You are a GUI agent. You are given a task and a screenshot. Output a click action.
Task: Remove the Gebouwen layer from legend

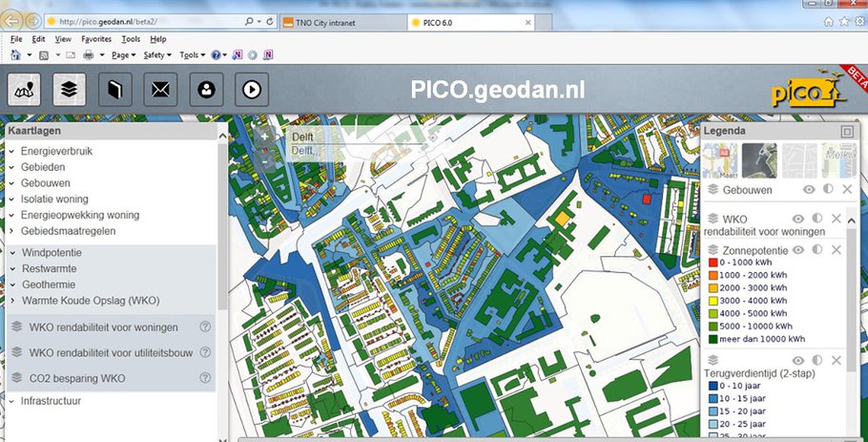(x=847, y=189)
